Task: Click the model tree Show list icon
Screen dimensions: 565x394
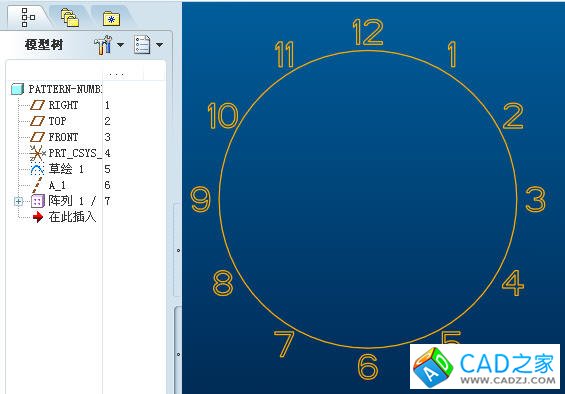Action: (x=142, y=45)
